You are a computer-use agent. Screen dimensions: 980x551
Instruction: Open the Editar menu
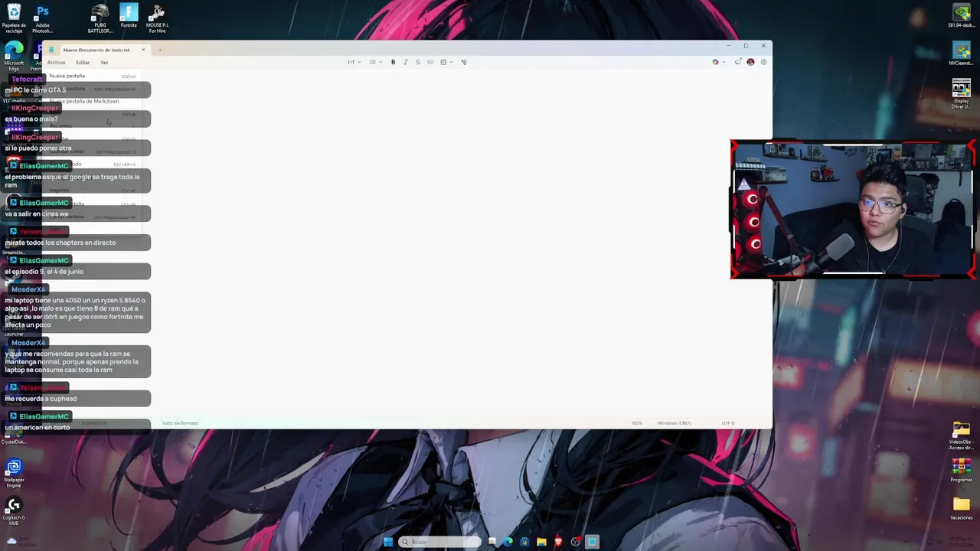coord(83,62)
